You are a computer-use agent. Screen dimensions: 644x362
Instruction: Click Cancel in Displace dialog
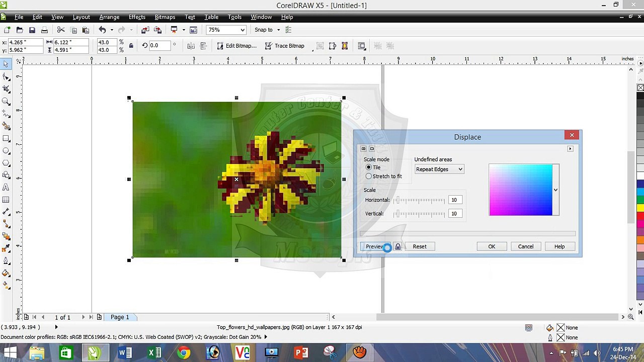pyautogui.click(x=526, y=246)
